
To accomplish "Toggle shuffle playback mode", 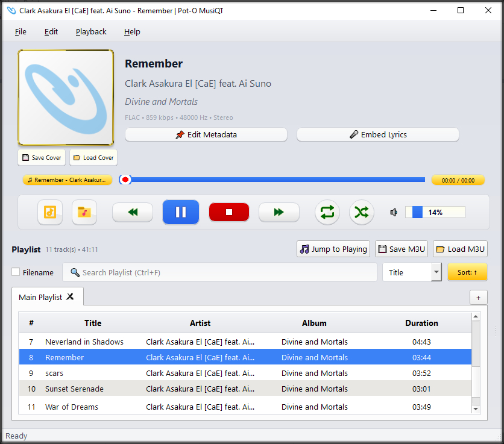I will (x=362, y=212).
